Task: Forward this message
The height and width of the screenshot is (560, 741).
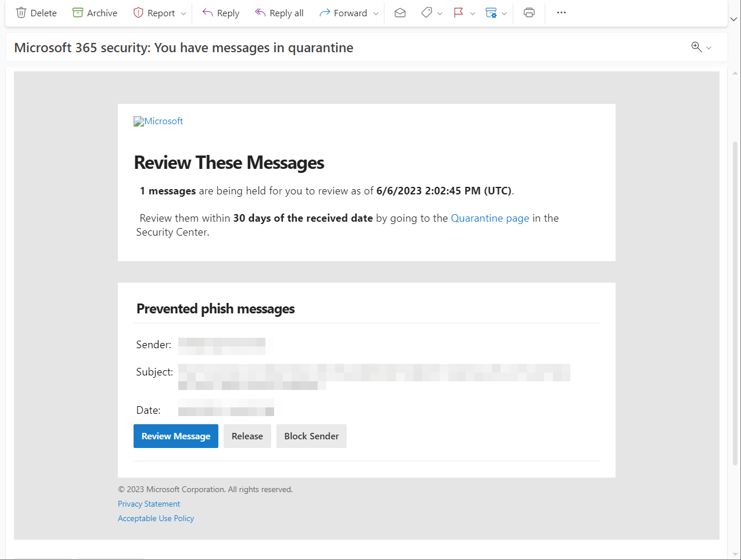Action: (343, 13)
